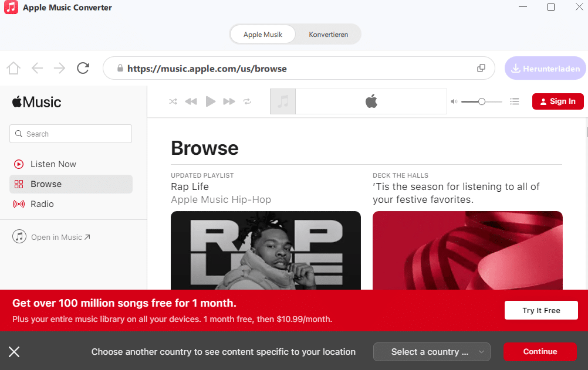Adjust the volume slider
Screen dimensions: 588x370
(x=482, y=101)
